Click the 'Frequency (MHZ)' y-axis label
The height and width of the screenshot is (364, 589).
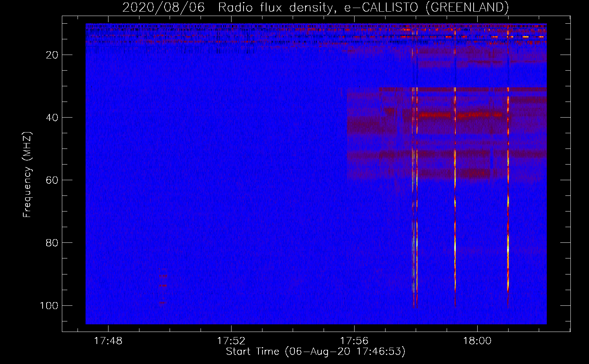[x=28, y=175]
